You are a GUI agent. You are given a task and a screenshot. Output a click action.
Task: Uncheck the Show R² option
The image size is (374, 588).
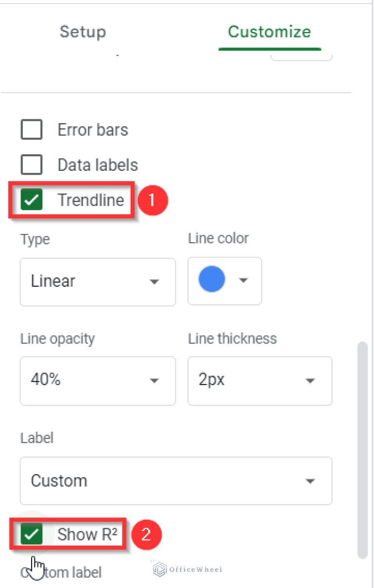click(31, 534)
